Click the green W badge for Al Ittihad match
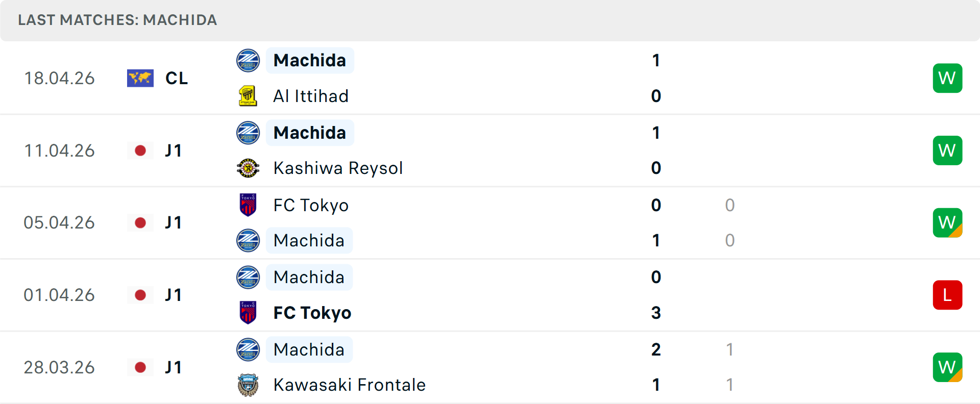Image resolution: width=980 pixels, height=404 pixels. [x=947, y=78]
